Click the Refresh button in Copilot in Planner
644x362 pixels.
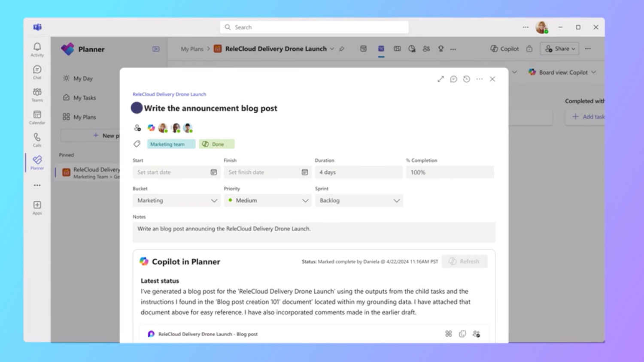coord(465,261)
